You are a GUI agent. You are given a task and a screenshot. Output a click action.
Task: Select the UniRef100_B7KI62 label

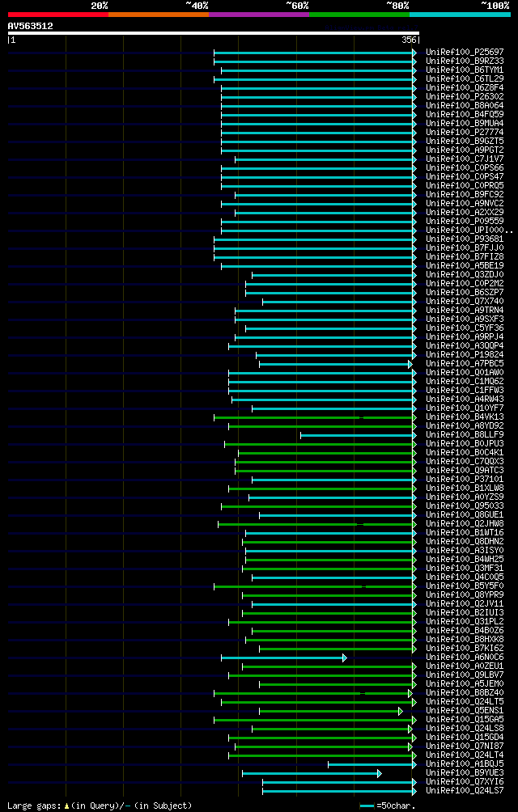pos(465,649)
